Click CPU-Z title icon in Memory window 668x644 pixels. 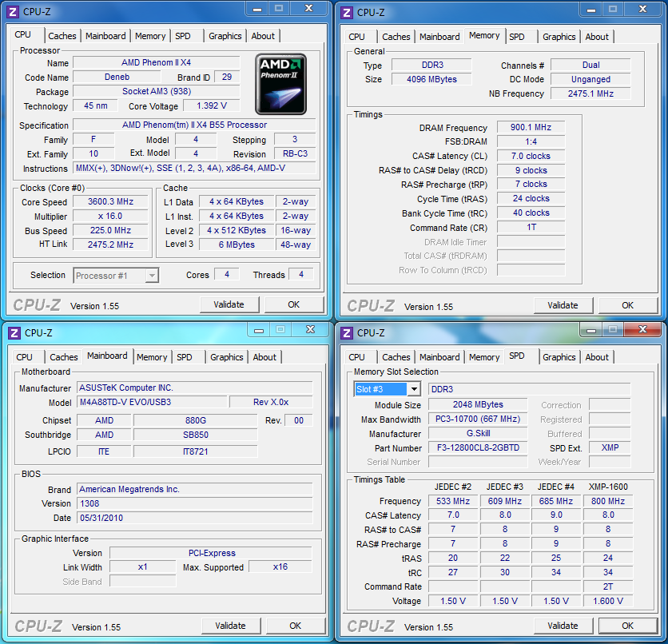[347, 13]
